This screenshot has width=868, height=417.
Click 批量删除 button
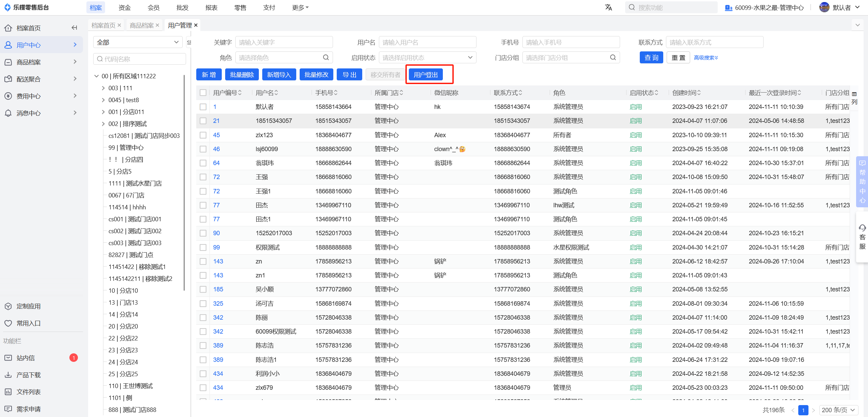coord(242,75)
